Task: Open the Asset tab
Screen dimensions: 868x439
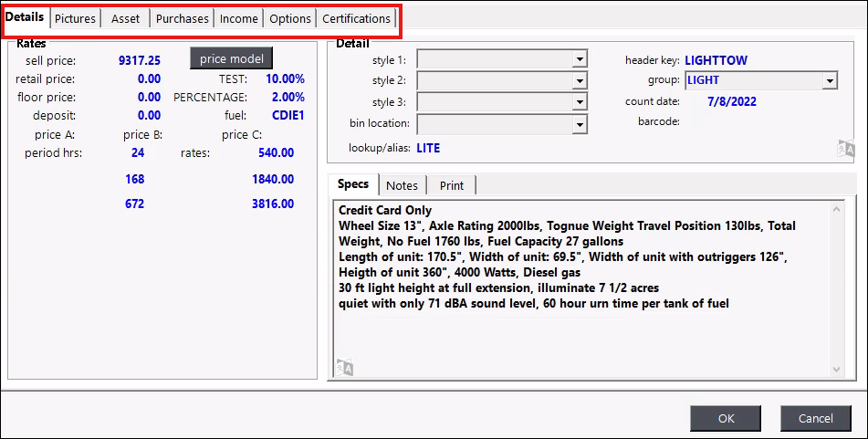Action: [126, 18]
